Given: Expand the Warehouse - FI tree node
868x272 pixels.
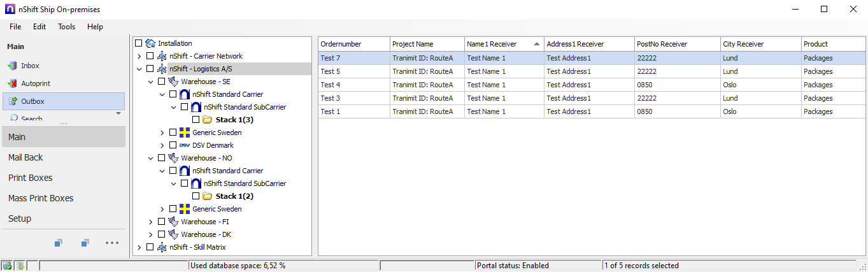Looking at the screenshot, I should click(151, 222).
